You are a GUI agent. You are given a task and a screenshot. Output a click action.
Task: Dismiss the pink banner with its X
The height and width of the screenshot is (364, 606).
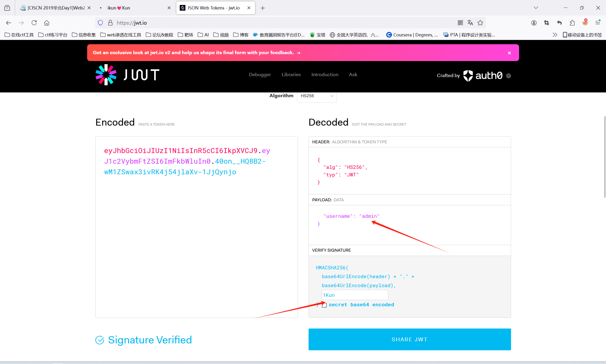click(509, 53)
